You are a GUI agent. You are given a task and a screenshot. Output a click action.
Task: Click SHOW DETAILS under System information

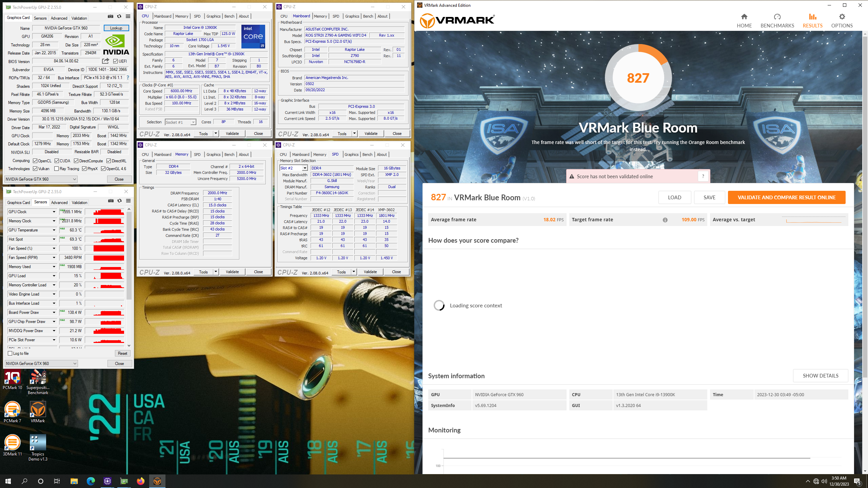(x=821, y=375)
